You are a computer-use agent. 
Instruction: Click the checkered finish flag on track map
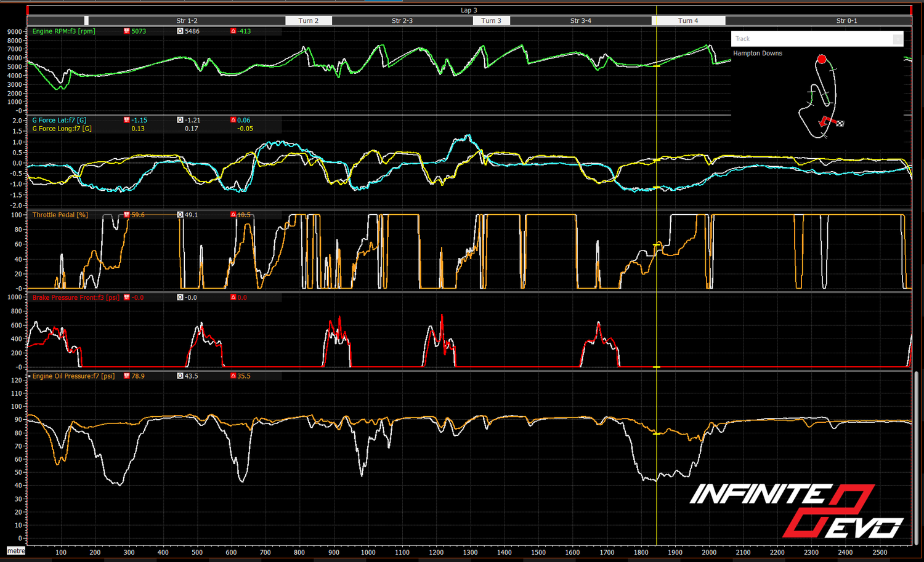pos(840,124)
